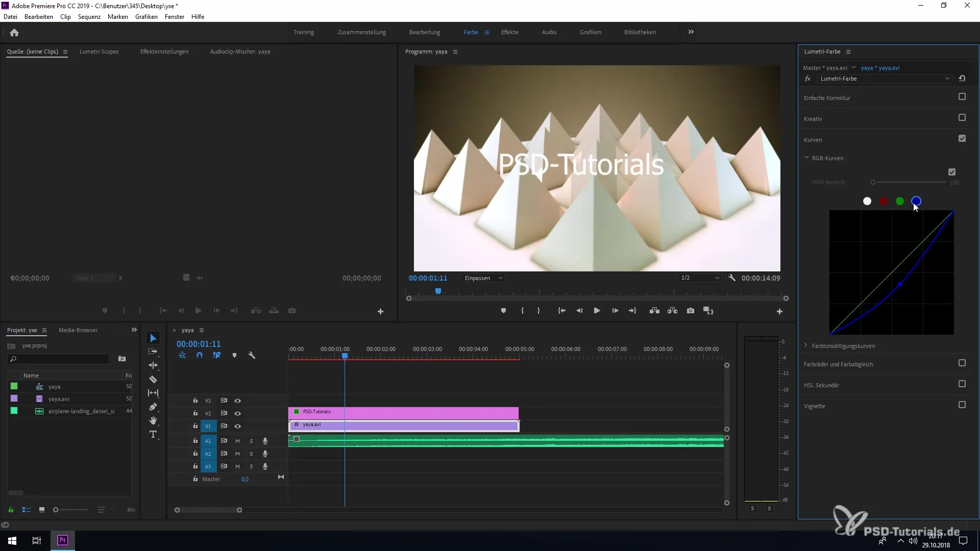The width and height of the screenshot is (980, 551).
Task: Click Lift button in Program monitor
Action: [x=654, y=311]
